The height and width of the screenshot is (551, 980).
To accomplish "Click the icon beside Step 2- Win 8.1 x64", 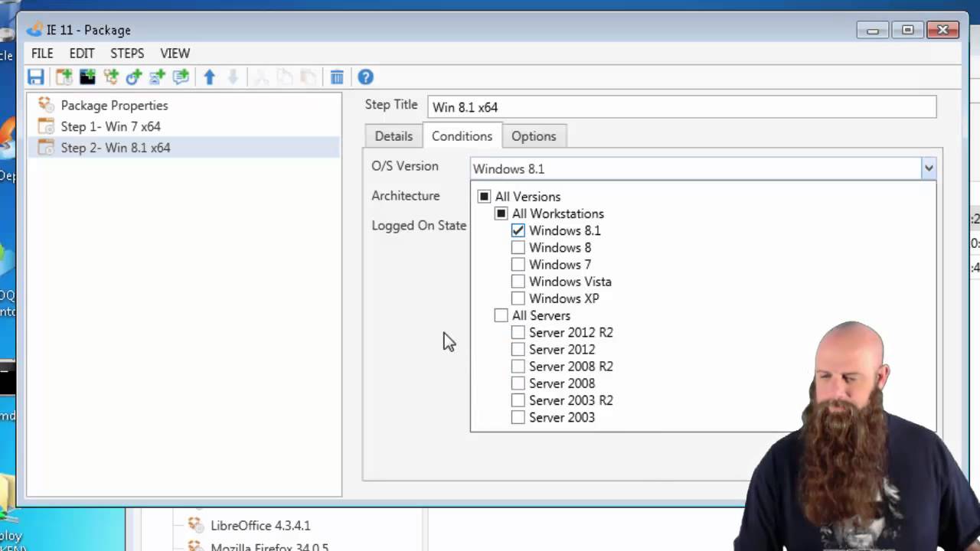I will [46, 147].
